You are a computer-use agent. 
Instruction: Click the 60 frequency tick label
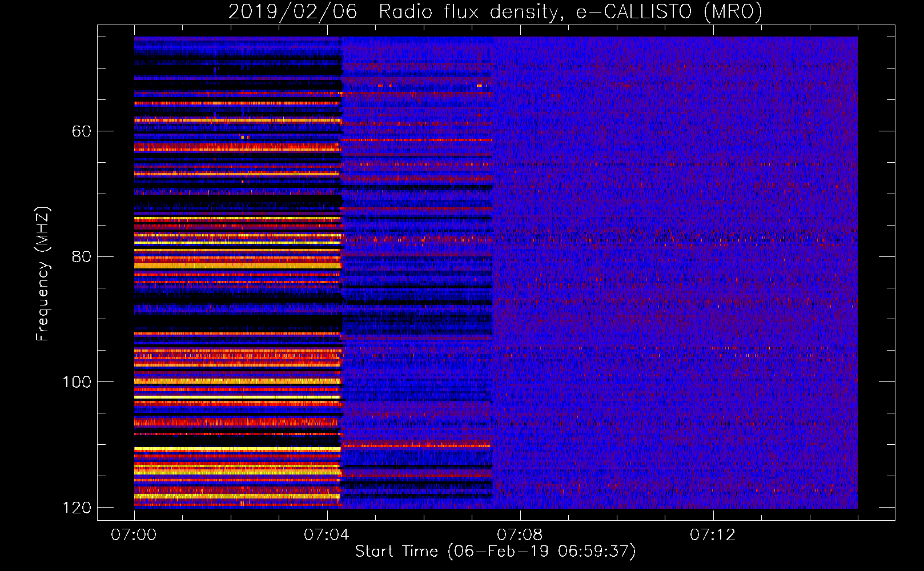[x=82, y=131]
